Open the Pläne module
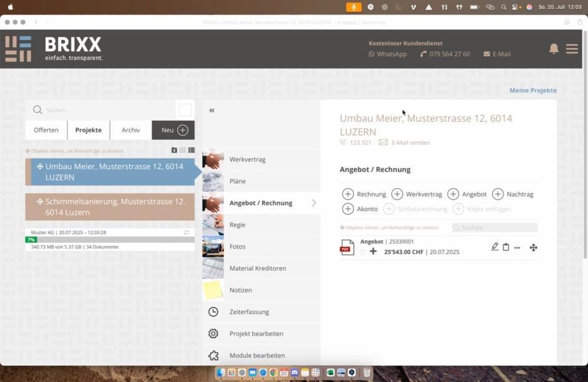The width and height of the screenshot is (588, 382). click(261, 181)
